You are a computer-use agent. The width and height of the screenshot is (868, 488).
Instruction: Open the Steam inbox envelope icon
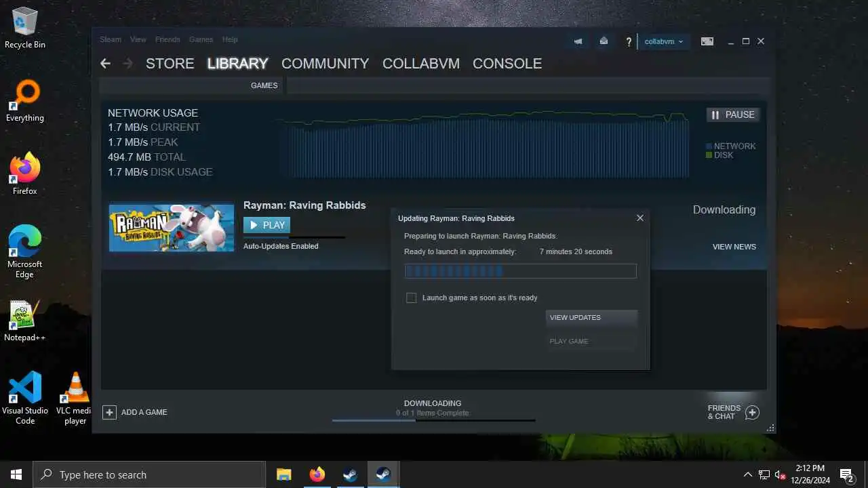coord(604,41)
